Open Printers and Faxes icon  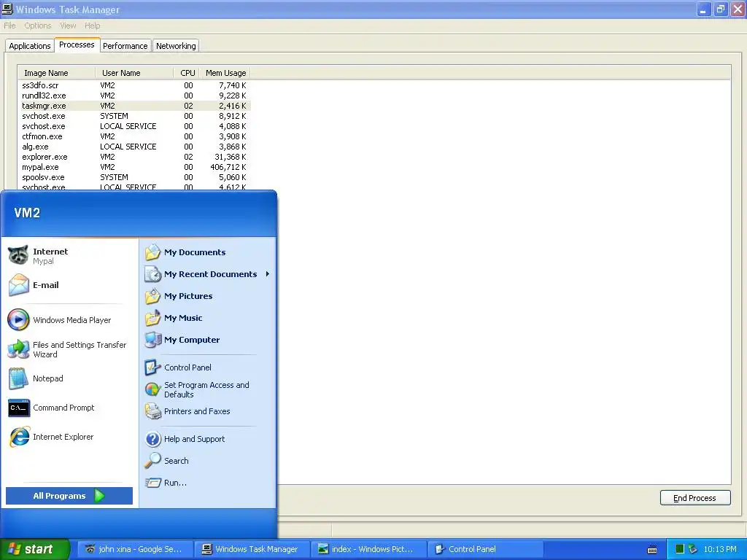point(153,411)
